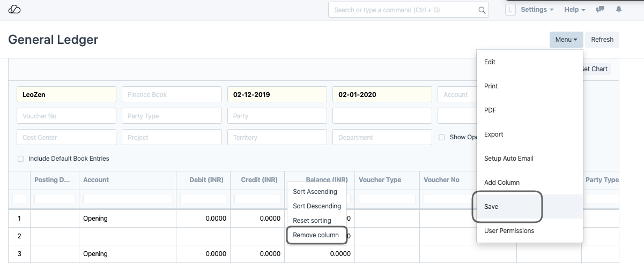The height and width of the screenshot is (263, 644).
Task: Toggle Include Default Book Entries checkbox
Action: pyautogui.click(x=21, y=159)
